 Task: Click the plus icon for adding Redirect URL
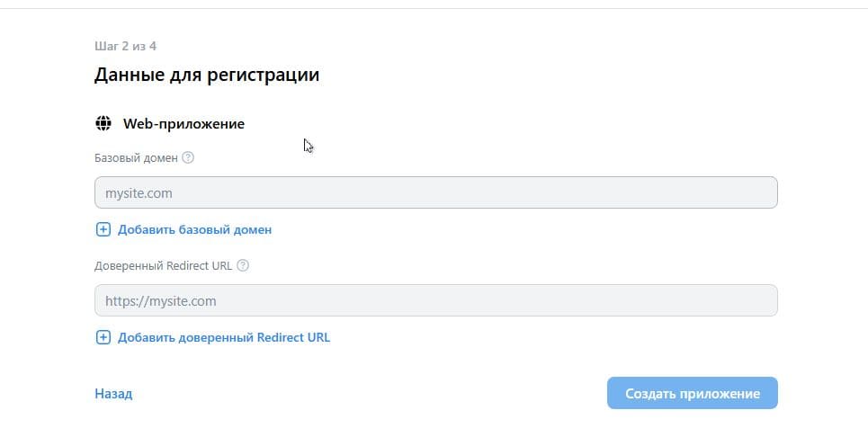click(103, 338)
